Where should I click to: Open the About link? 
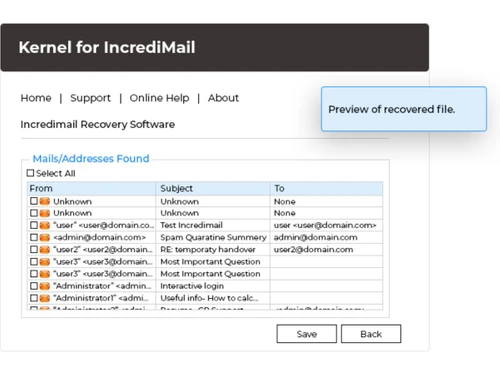pyautogui.click(x=223, y=98)
